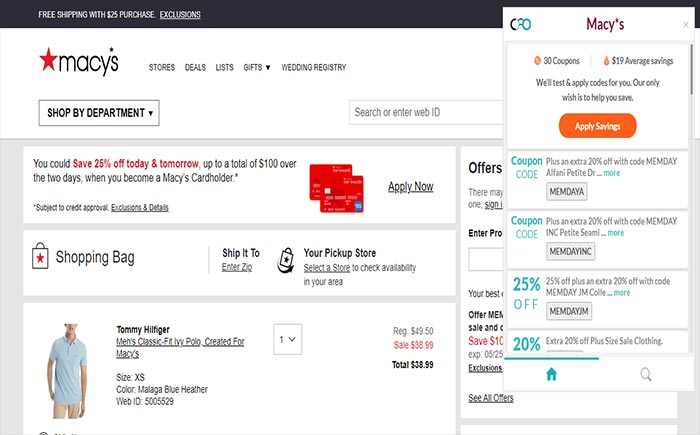Screen dimensions: 700x435
Task: Click the Macy's star logo
Action: coord(79,61)
